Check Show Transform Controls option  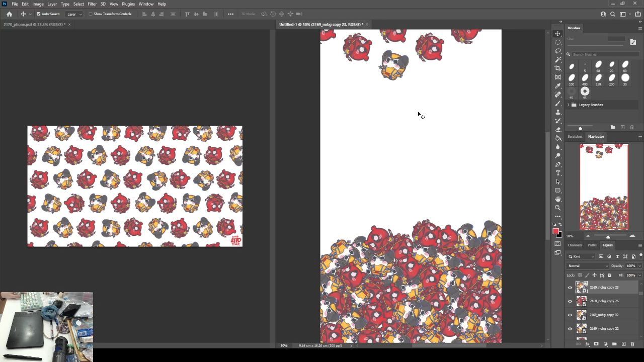tap(91, 14)
